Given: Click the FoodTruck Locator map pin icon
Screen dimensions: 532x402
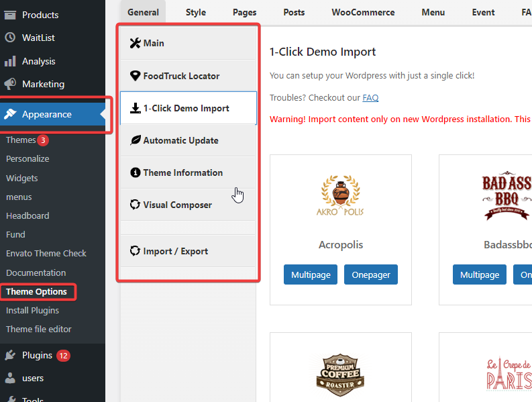Looking at the screenshot, I should click(x=135, y=76).
